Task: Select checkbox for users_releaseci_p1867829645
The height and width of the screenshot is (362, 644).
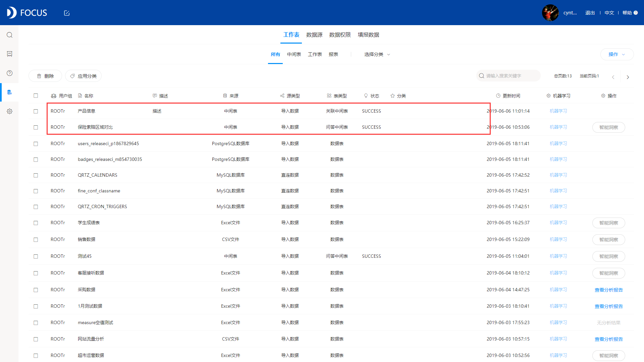Action: (x=36, y=144)
